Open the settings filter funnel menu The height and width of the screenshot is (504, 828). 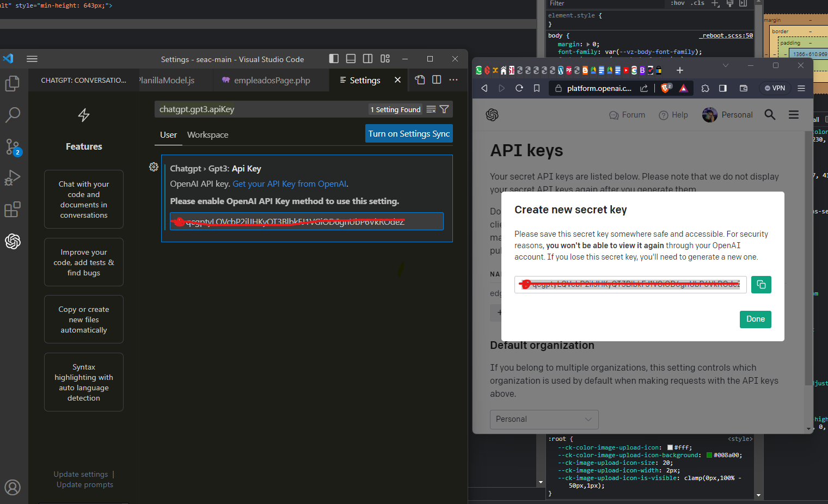[444, 109]
